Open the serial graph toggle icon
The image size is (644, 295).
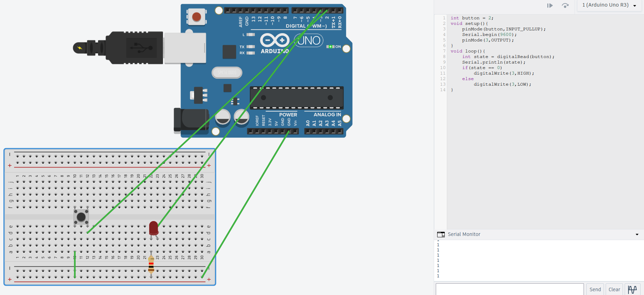coord(632,289)
